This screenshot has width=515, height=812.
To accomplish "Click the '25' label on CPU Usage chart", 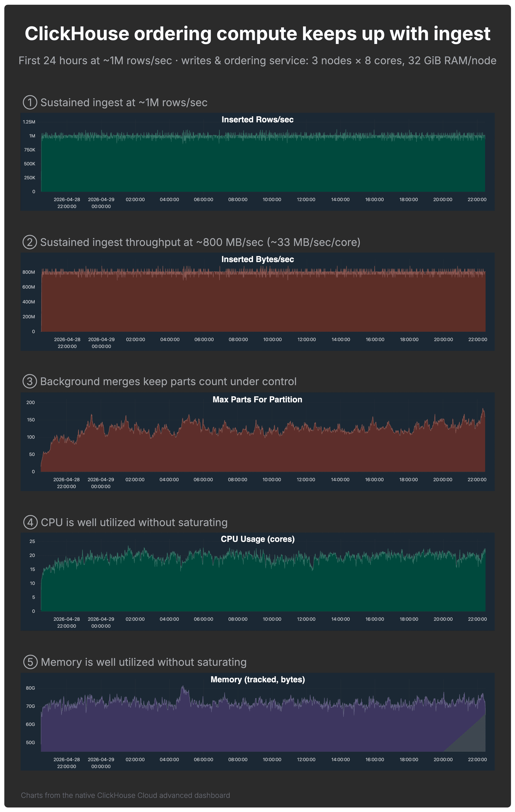I will point(32,541).
